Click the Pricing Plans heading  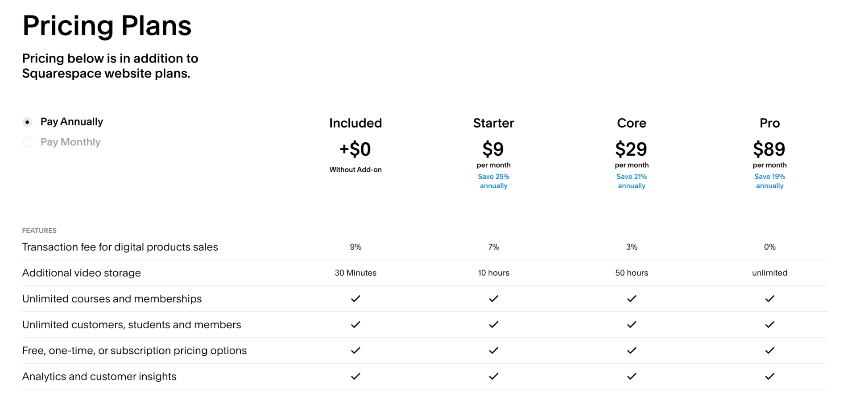pos(107,25)
